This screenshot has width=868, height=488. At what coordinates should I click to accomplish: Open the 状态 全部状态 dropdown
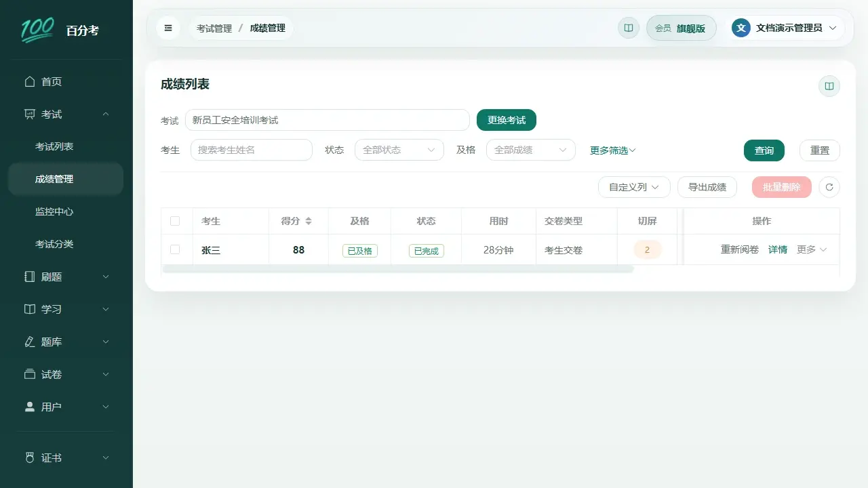(x=399, y=150)
